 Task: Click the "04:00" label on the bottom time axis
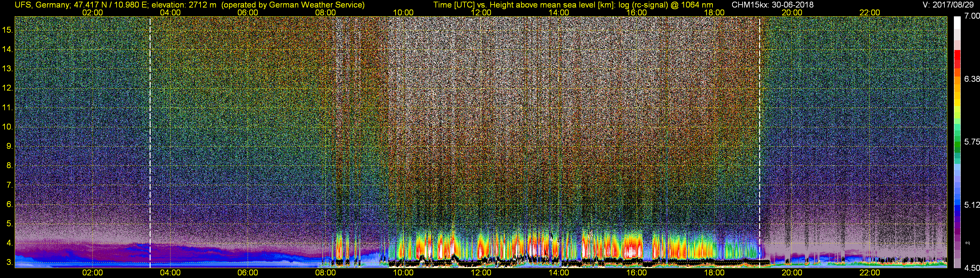(x=170, y=273)
